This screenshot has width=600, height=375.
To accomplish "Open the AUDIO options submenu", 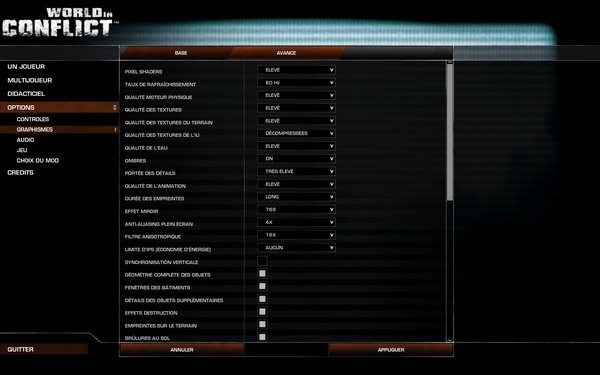I will click(25, 140).
